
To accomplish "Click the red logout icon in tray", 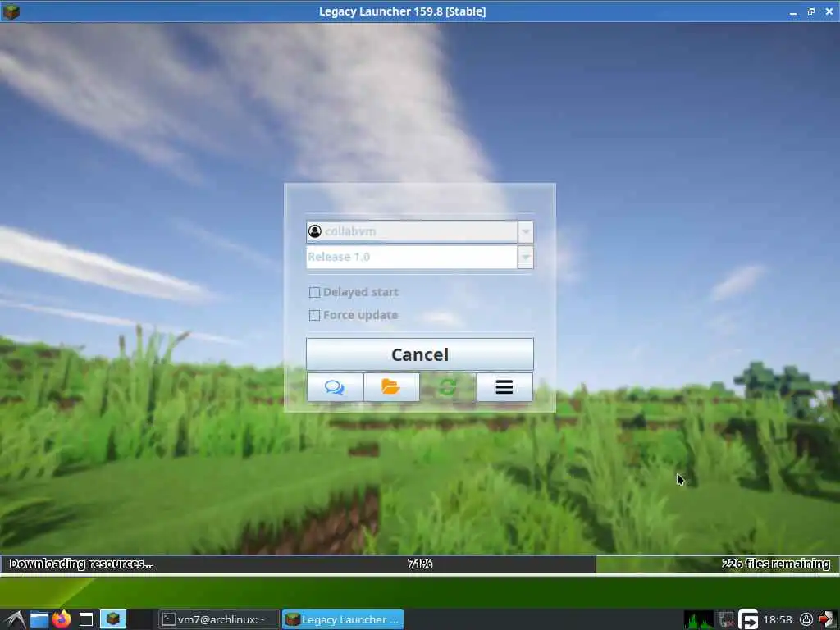I will click(827, 620).
